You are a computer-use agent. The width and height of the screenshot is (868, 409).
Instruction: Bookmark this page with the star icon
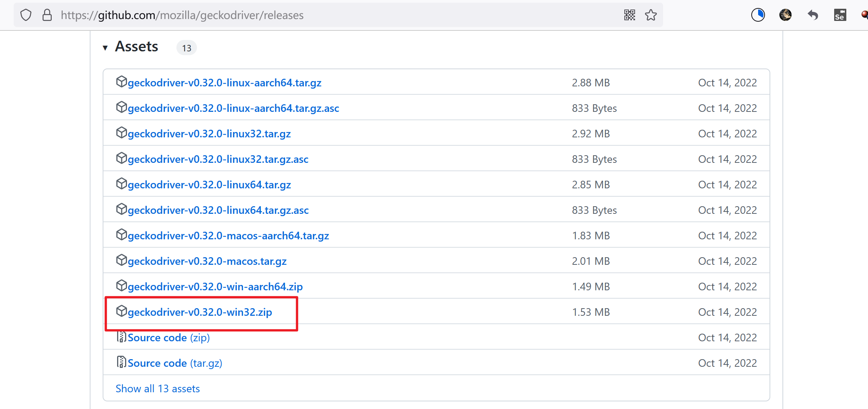tap(651, 15)
